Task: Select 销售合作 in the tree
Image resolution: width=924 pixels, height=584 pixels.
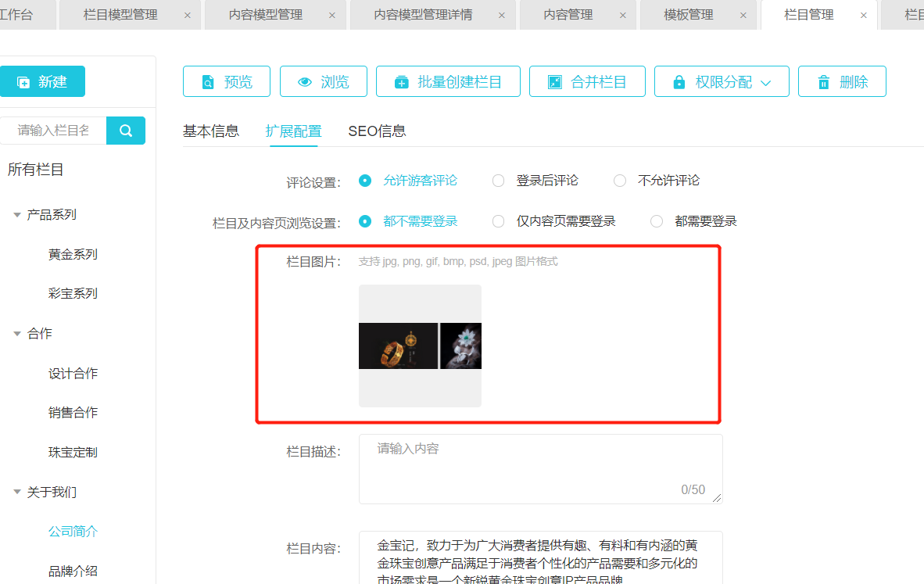Action: coord(73,413)
